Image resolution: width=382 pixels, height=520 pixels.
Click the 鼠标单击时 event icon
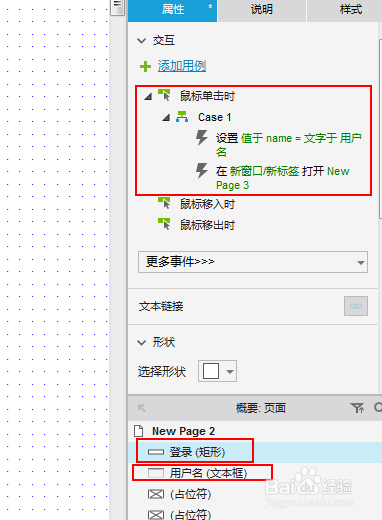[x=164, y=95]
